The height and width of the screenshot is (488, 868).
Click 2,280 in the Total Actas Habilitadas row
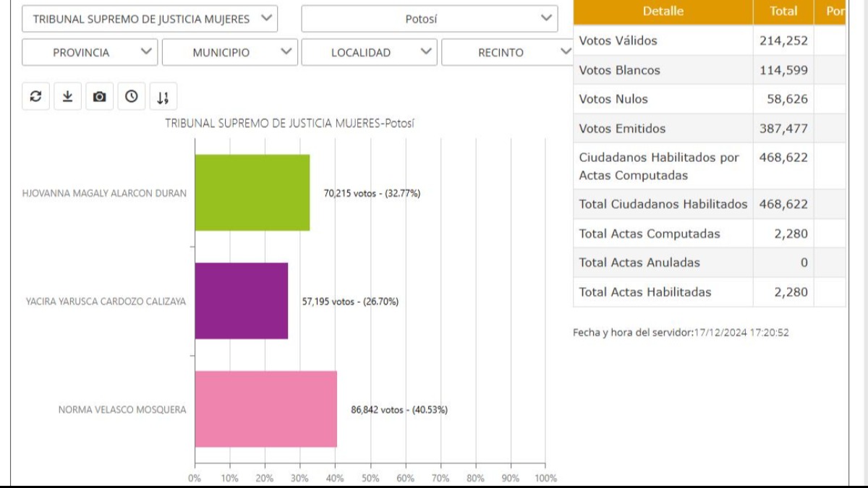791,292
